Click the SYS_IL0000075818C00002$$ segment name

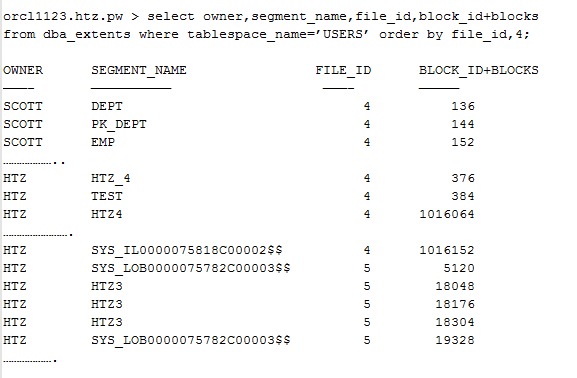click(187, 250)
